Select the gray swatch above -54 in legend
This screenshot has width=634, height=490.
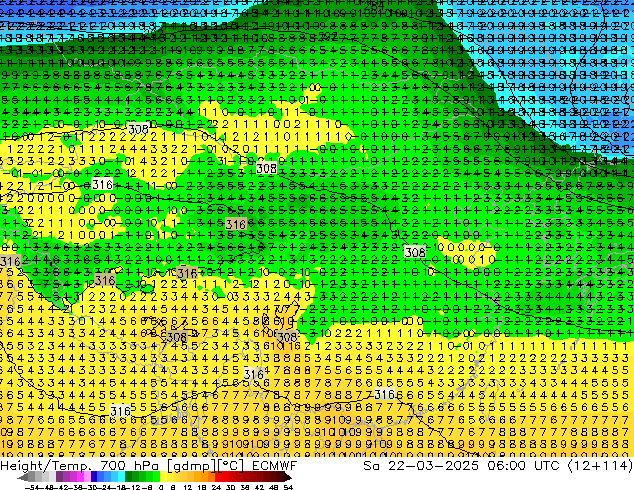[31, 476]
